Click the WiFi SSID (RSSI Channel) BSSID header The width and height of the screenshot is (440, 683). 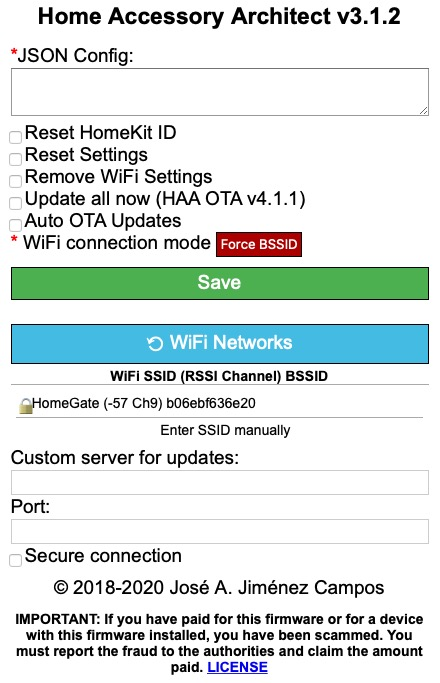click(x=219, y=376)
